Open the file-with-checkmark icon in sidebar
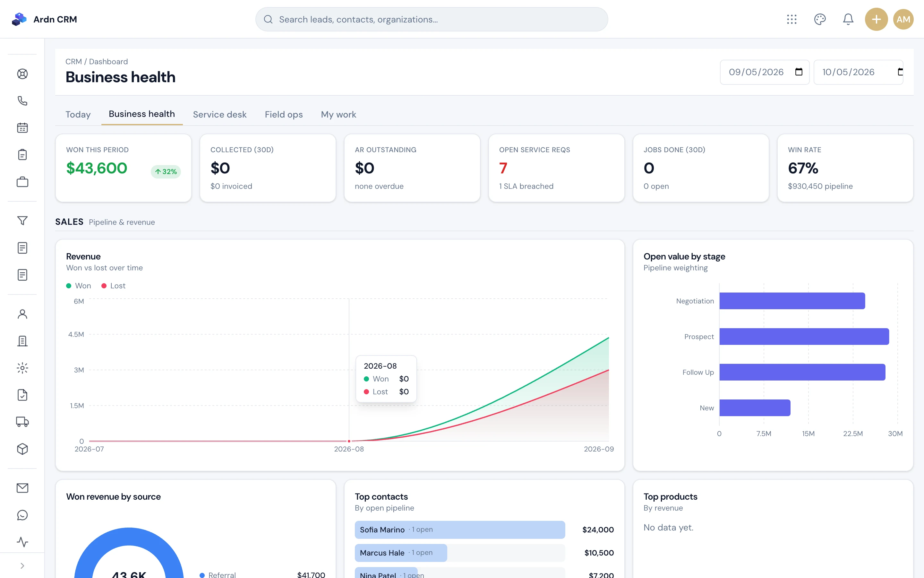 coord(22,395)
